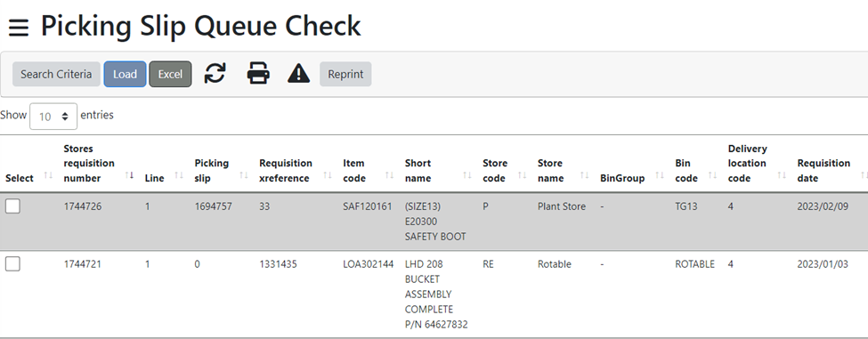Click item code LOA302144
The height and width of the screenshot is (339, 868).
[369, 264]
